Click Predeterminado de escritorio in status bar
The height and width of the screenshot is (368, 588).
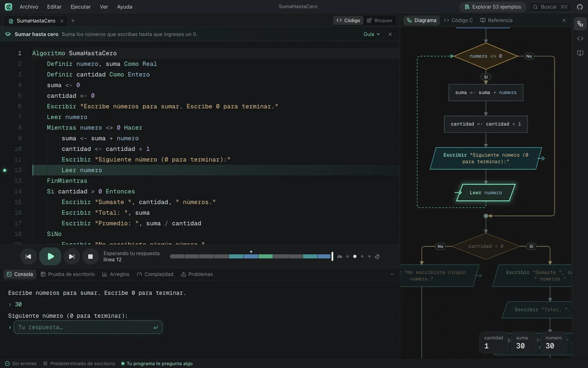(x=79, y=364)
